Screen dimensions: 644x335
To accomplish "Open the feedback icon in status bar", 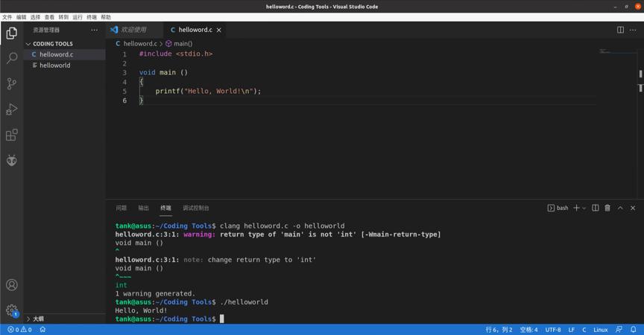I will 619,330.
